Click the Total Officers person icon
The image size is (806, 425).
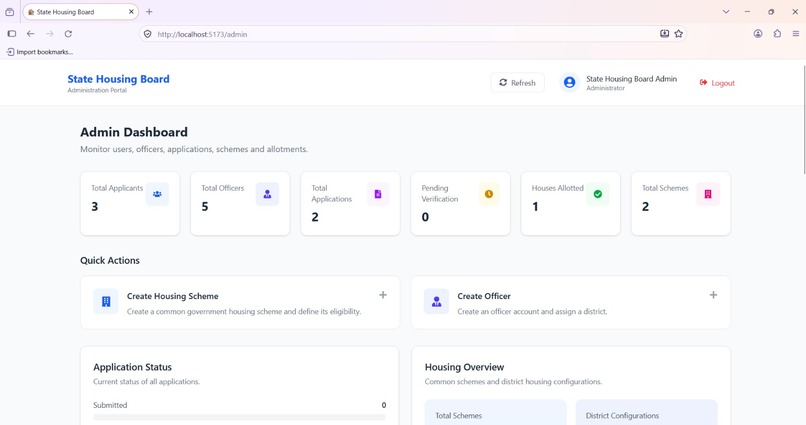(267, 194)
